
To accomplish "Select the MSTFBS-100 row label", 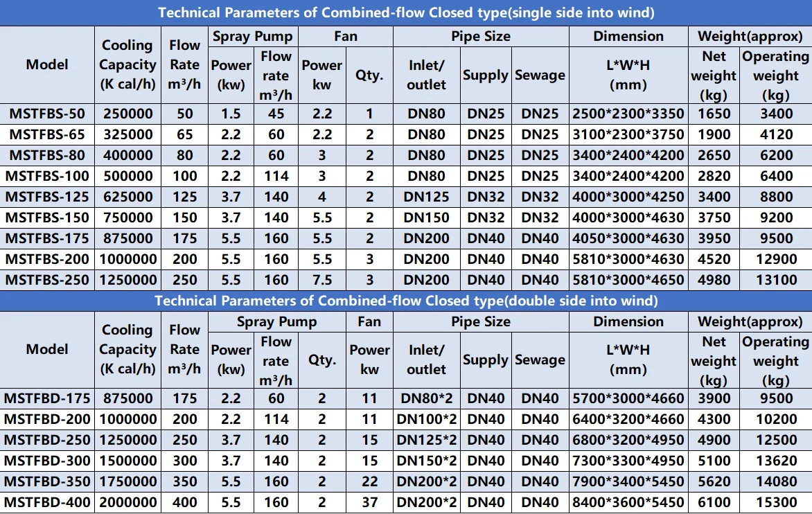I will click(x=47, y=176).
